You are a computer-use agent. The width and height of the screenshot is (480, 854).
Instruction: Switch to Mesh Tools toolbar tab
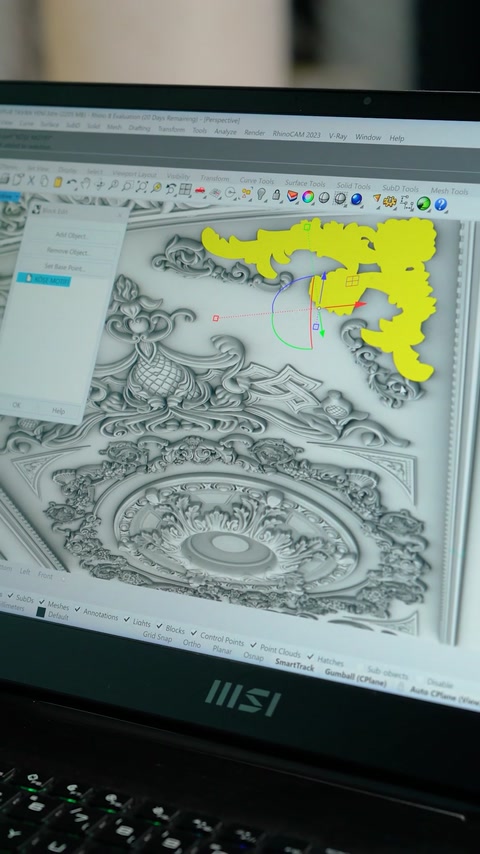pyautogui.click(x=449, y=191)
